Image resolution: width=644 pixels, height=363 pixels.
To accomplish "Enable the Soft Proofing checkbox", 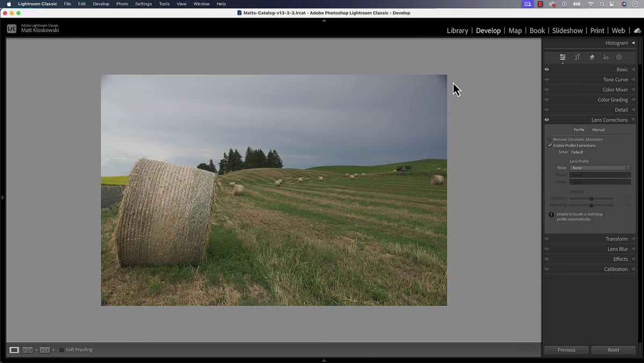I will point(62,350).
